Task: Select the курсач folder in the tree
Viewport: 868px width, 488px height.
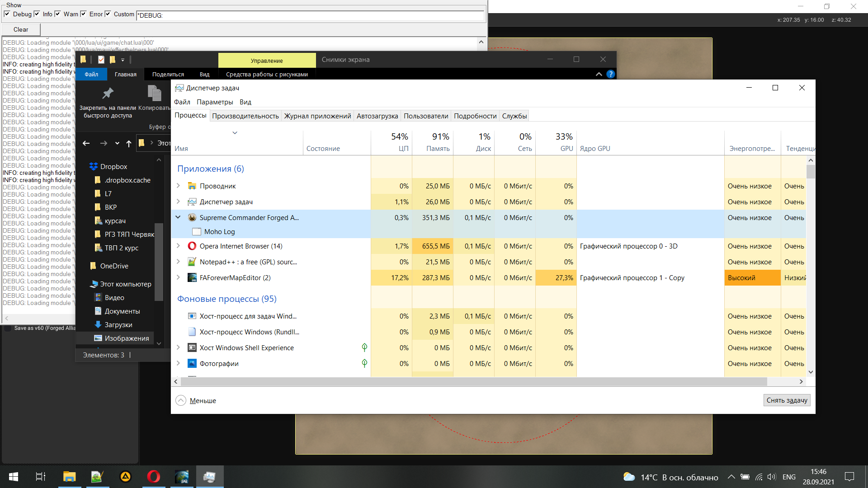Action: [x=115, y=221]
